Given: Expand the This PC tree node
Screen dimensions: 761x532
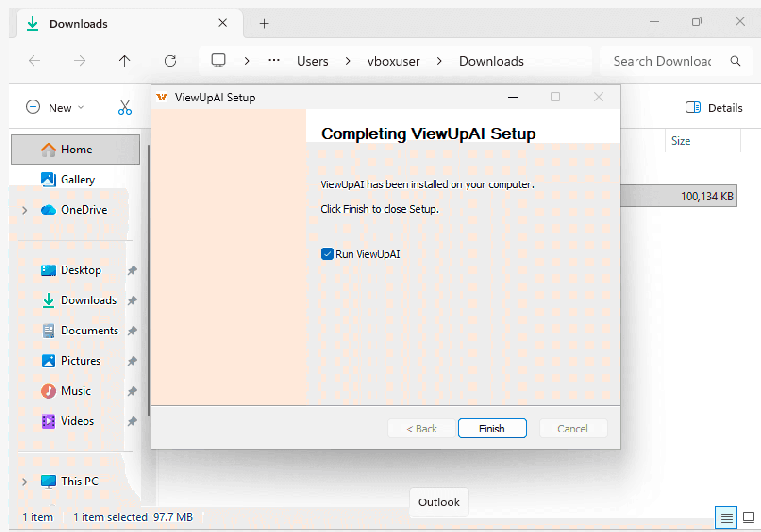Looking at the screenshot, I should click(x=25, y=482).
